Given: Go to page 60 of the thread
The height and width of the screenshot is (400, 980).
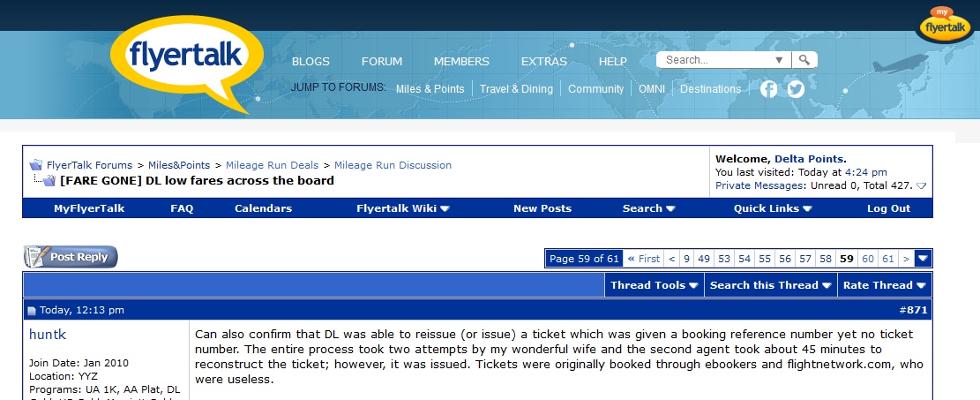Looking at the screenshot, I should [x=868, y=259].
